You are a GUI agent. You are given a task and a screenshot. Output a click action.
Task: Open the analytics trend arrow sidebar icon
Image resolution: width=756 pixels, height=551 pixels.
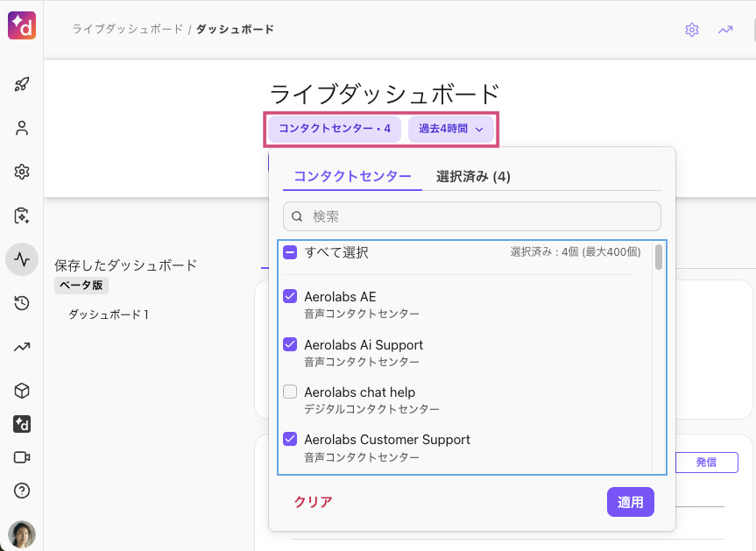(22, 347)
